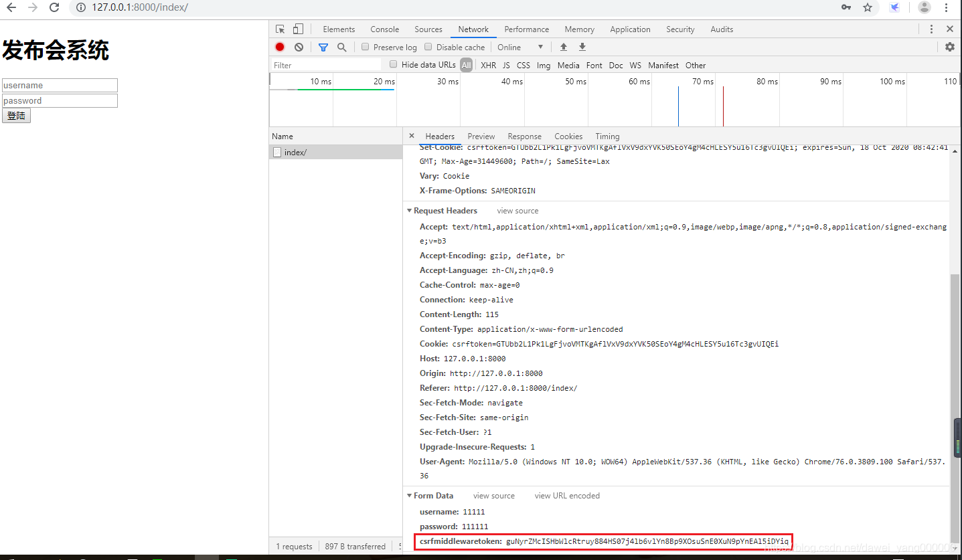Click the 登陆 login button
Image resolution: width=962 pixels, height=560 pixels.
click(x=16, y=115)
